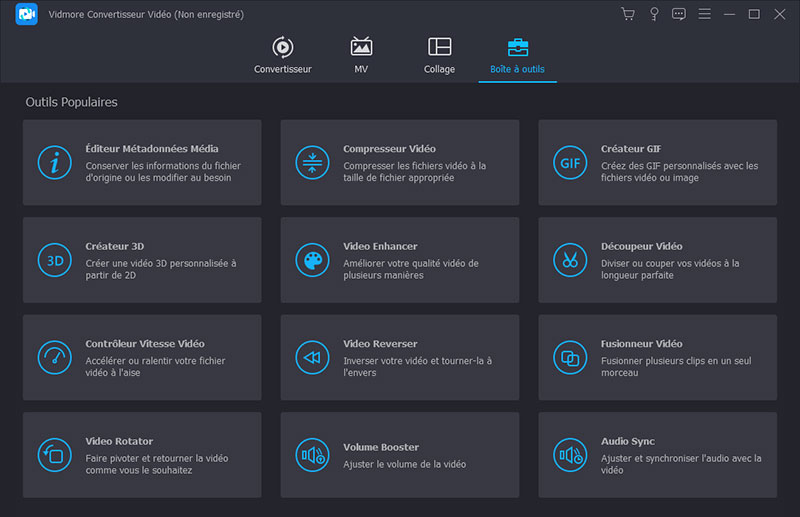The width and height of the screenshot is (800, 517).
Task: Open the Éditeur Métadonnées Média info icon
Action: pyautogui.click(x=54, y=162)
